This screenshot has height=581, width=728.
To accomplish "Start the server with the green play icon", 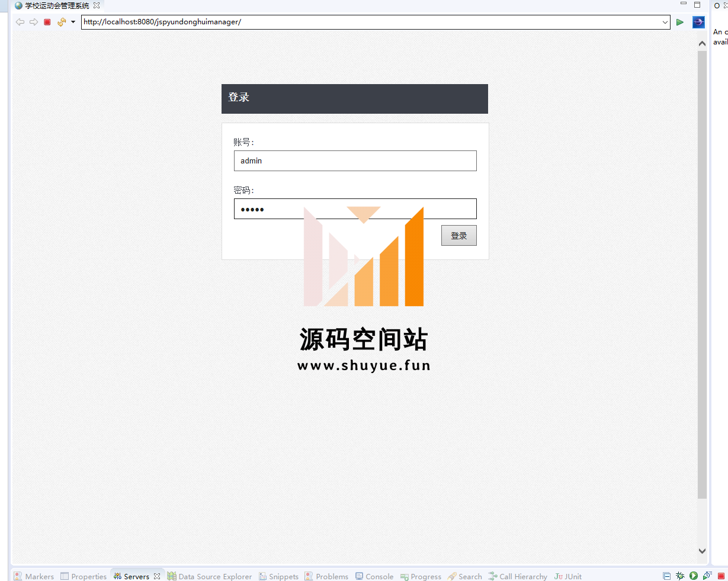I will click(694, 576).
